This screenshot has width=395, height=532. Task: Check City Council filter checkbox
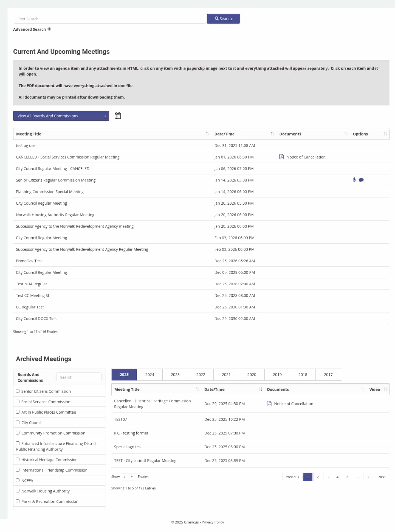18,422
